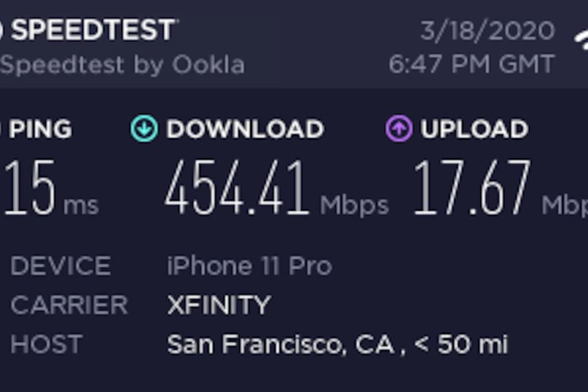Click the ping icon beside PING label
Screen dimensions: 588x392
[x=1, y=129]
